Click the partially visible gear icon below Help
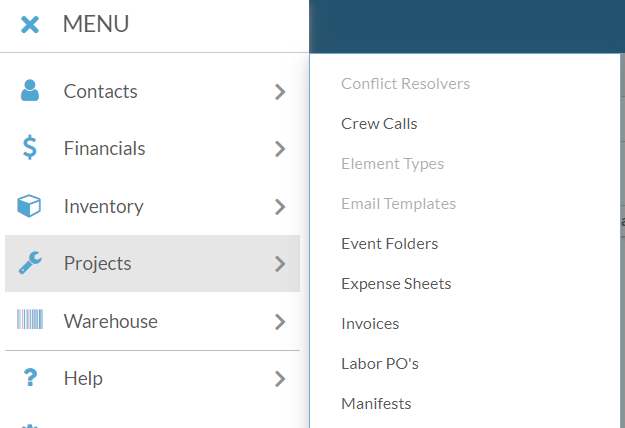The height and width of the screenshot is (428, 625). point(30,426)
